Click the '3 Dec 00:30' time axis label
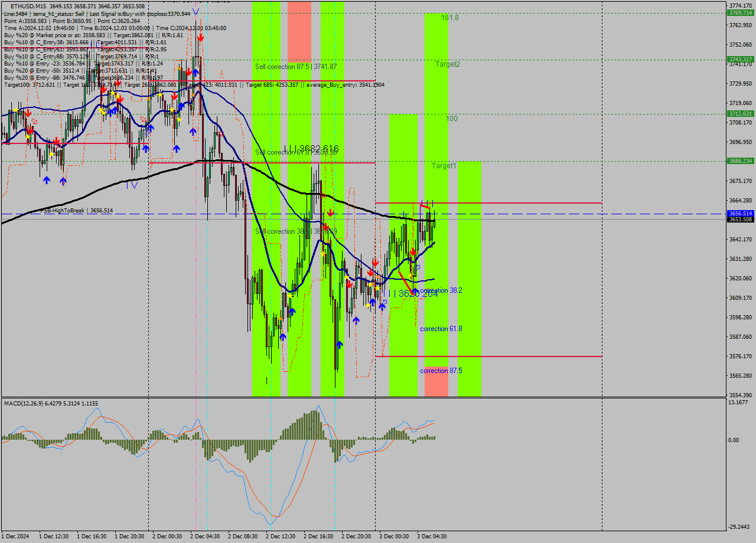Viewport: 756px width, 543px height. (394, 537)
